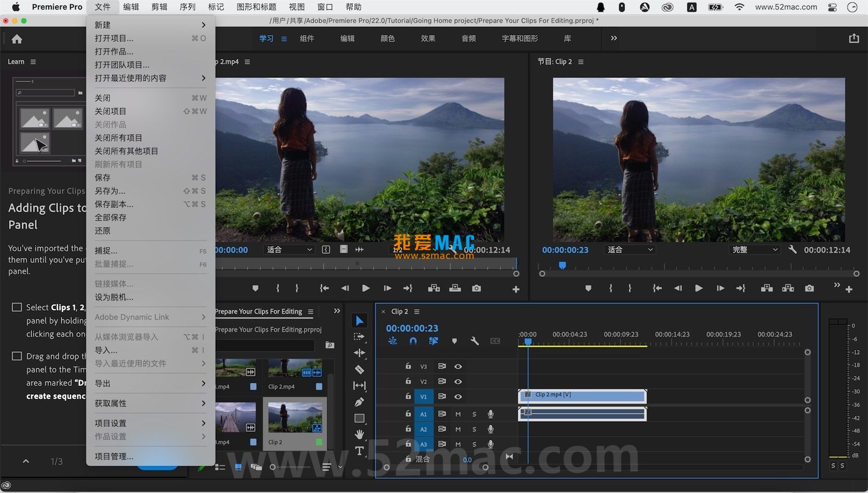Export frame from Source monitor camera icon
868x493 pixels.
(x=477, y=288)
